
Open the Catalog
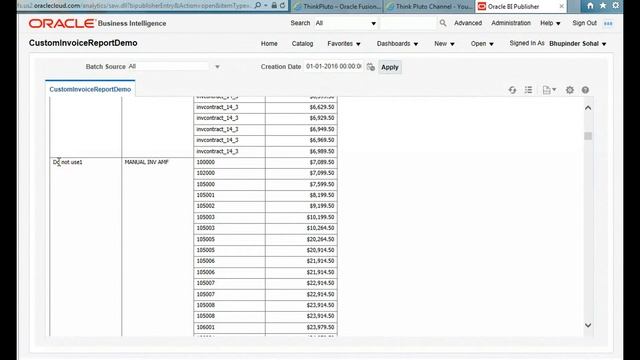click(x=302, y=44)
